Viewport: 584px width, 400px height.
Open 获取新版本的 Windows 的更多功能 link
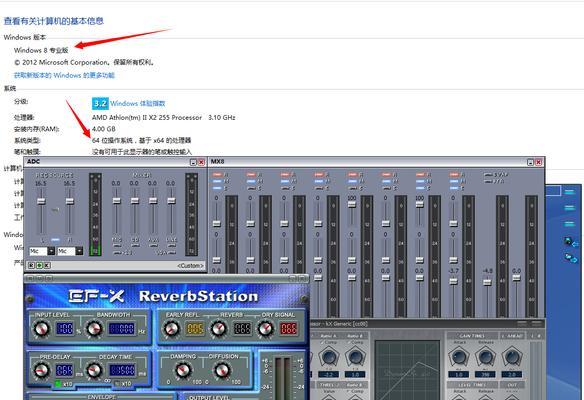point(64,75)
